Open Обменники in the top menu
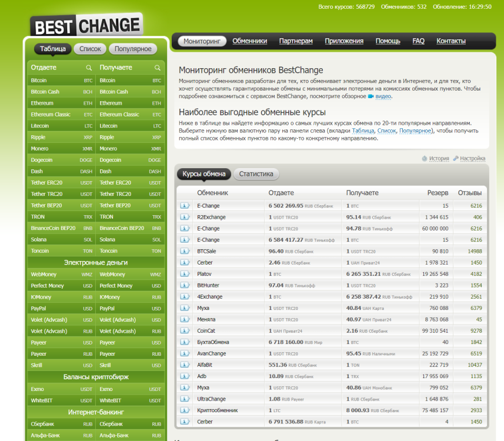The height and width of the screenshot is (441, 504). (249, 41)
